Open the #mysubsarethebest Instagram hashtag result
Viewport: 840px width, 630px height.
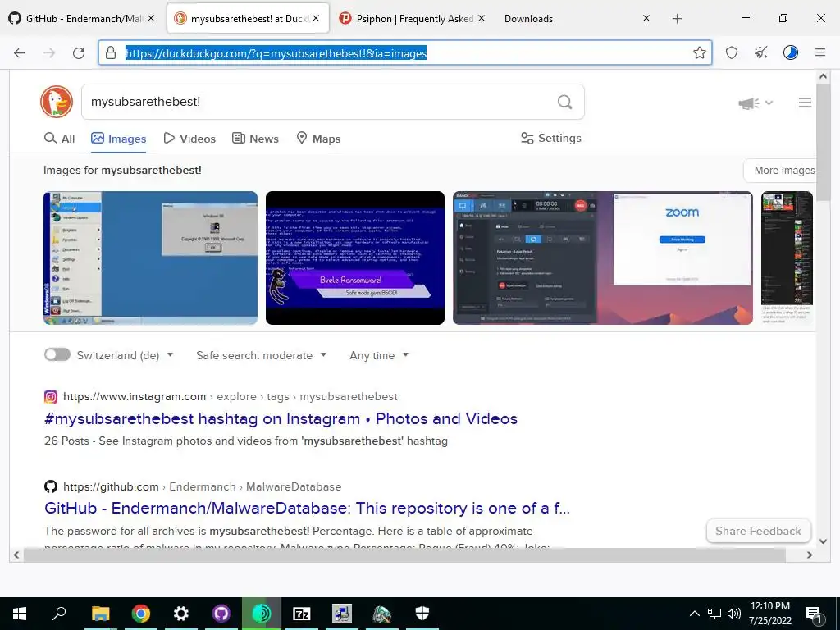coord(281,418)
